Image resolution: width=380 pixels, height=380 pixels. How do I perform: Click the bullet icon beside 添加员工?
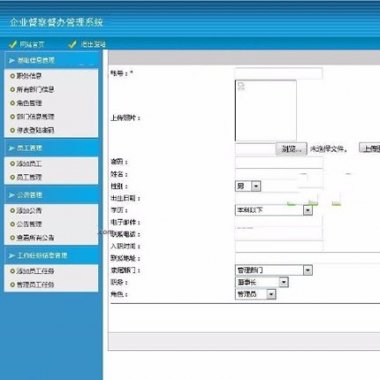pyautogui.click(x=12, y=164)
